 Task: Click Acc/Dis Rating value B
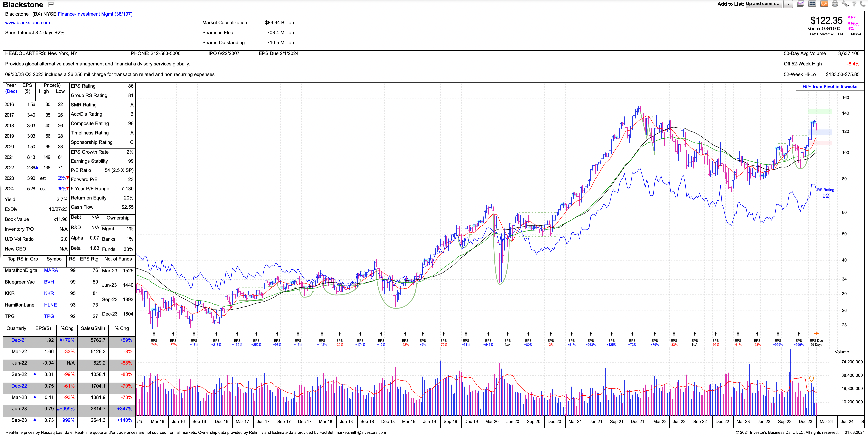pos(132,114)
